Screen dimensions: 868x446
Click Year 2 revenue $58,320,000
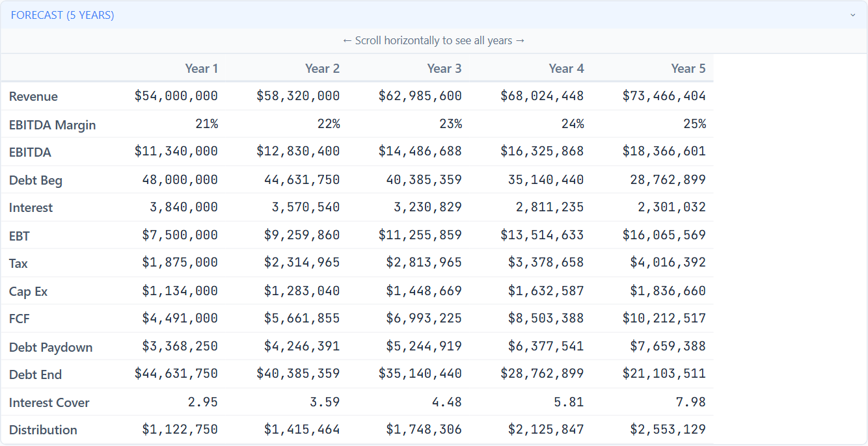click(298, 96)
